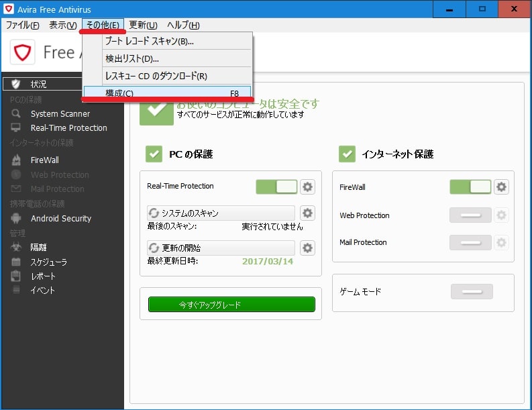Open System Scanner magnifier icon in sidebar

tap(16, 113)
